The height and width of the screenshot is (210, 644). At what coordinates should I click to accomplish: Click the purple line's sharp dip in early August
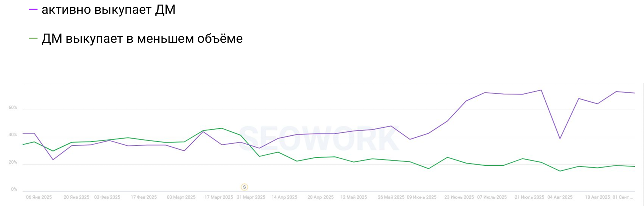point(560,138)
